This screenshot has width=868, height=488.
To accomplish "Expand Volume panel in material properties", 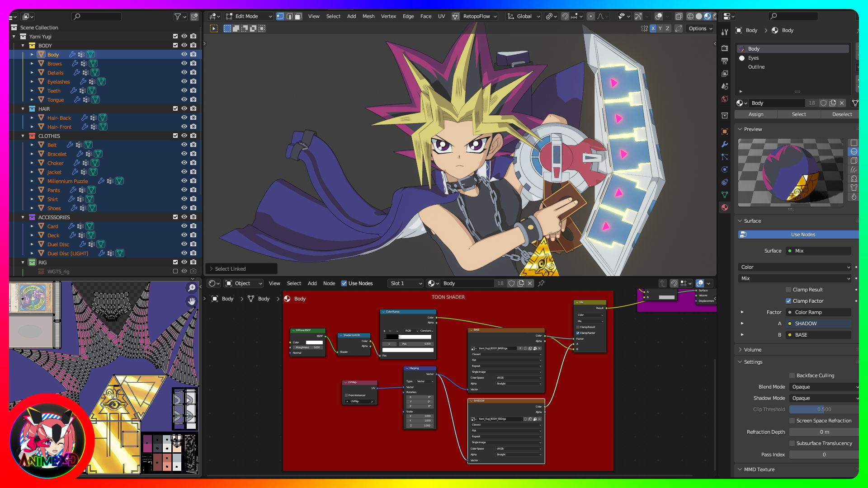I will click(x=753, y=350).
